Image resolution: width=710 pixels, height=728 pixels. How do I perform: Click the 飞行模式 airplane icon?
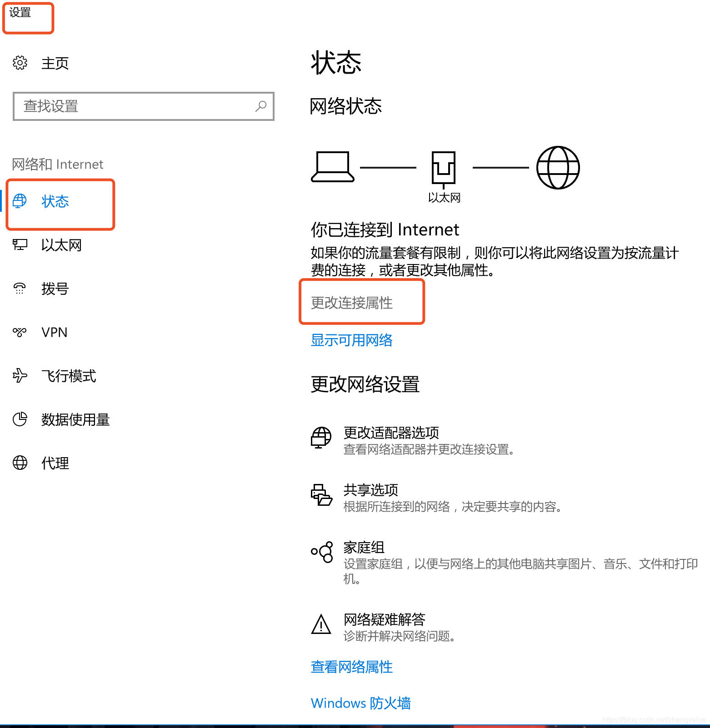(x=20, y=375)
